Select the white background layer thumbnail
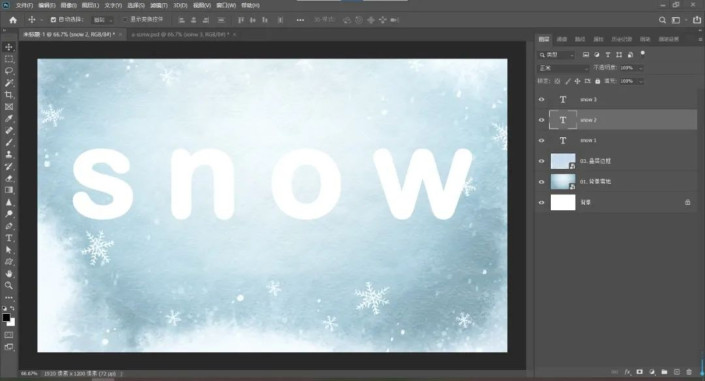705x381 pixels. (x=563, y=202)
